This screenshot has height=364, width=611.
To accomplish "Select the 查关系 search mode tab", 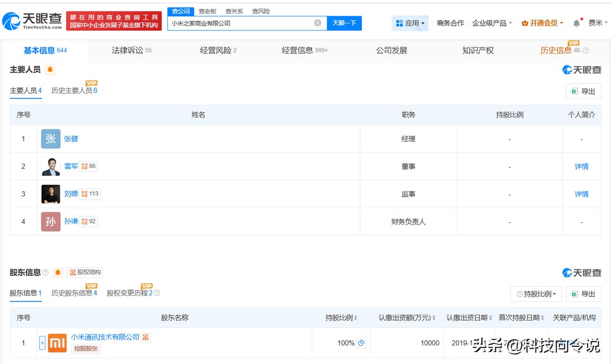I will click(234, 11).
